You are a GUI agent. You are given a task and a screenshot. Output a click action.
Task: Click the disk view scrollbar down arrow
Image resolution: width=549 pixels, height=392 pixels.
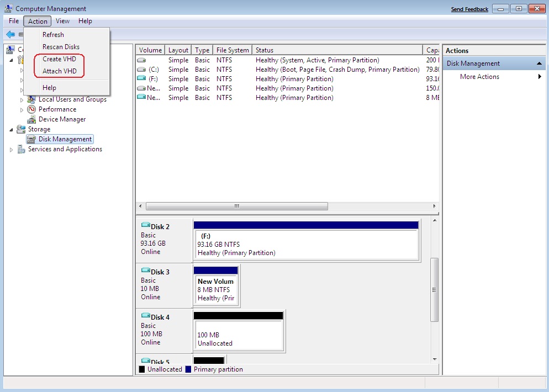435,359
